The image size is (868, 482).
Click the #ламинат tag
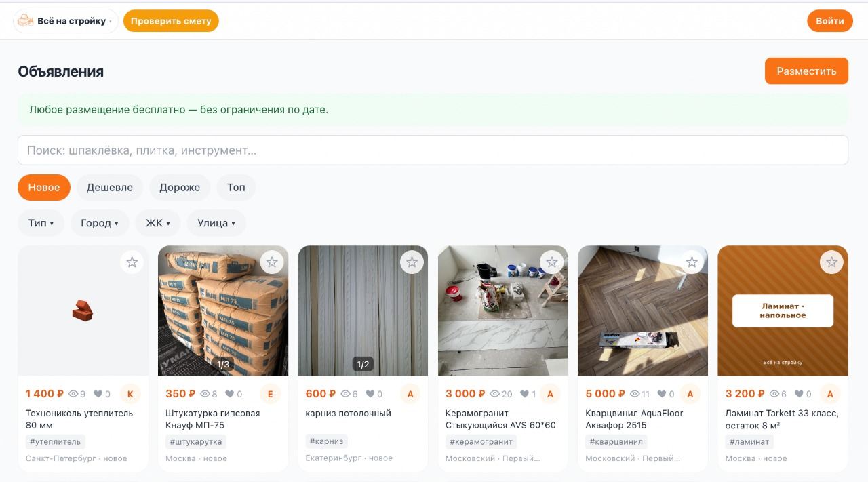click(749, 441)
